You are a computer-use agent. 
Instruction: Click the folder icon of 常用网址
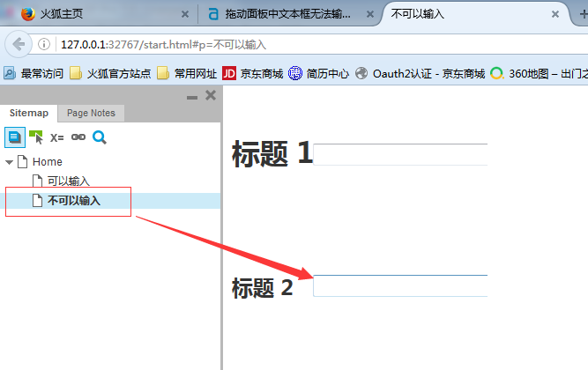163,73
